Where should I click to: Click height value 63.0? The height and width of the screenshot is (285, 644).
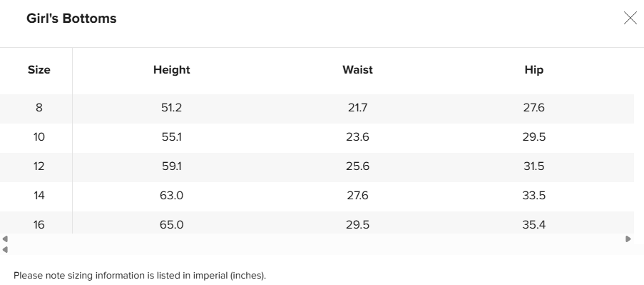click(172, 195)
